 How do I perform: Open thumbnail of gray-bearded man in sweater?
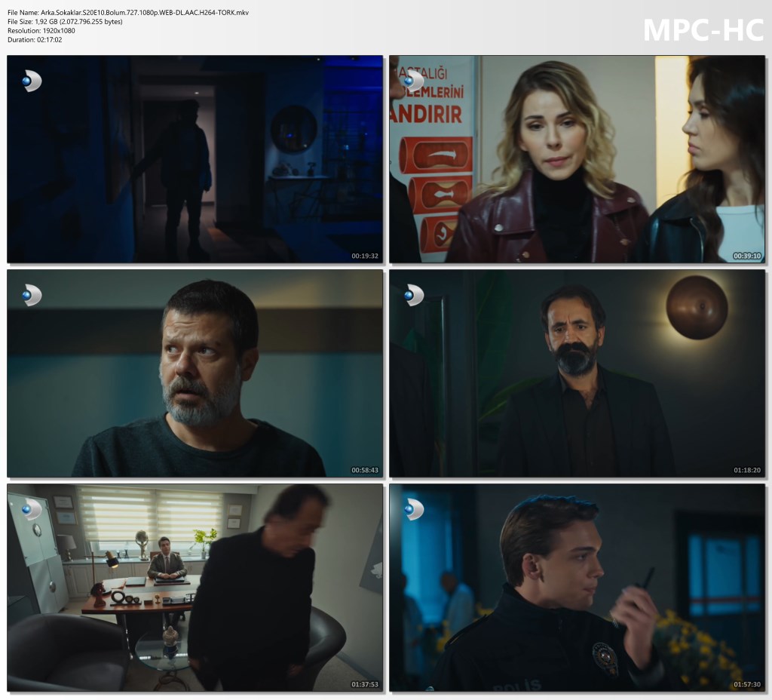pyautogui.click(x=195, y=373)
